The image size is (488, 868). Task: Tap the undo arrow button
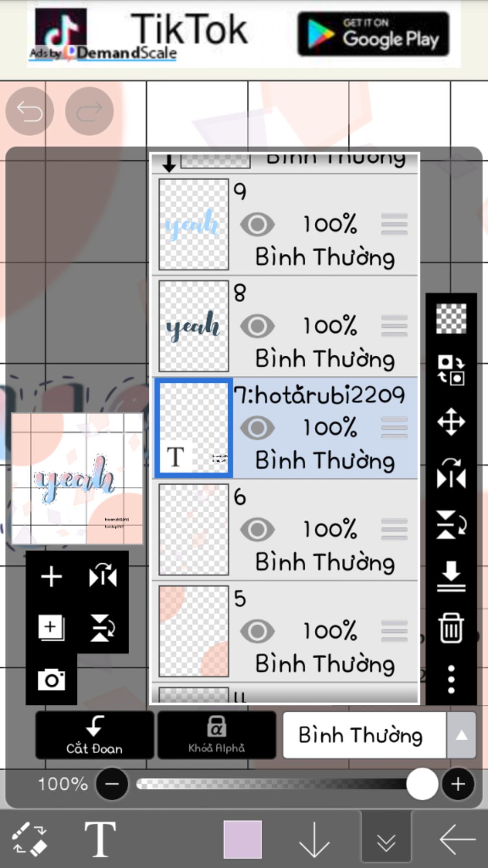point(30,111)
